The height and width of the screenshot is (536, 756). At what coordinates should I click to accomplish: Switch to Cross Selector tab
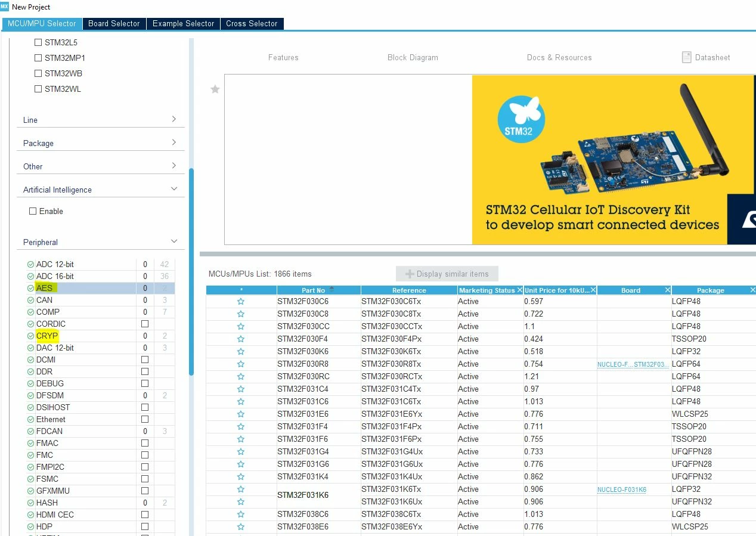coord(252,23)
